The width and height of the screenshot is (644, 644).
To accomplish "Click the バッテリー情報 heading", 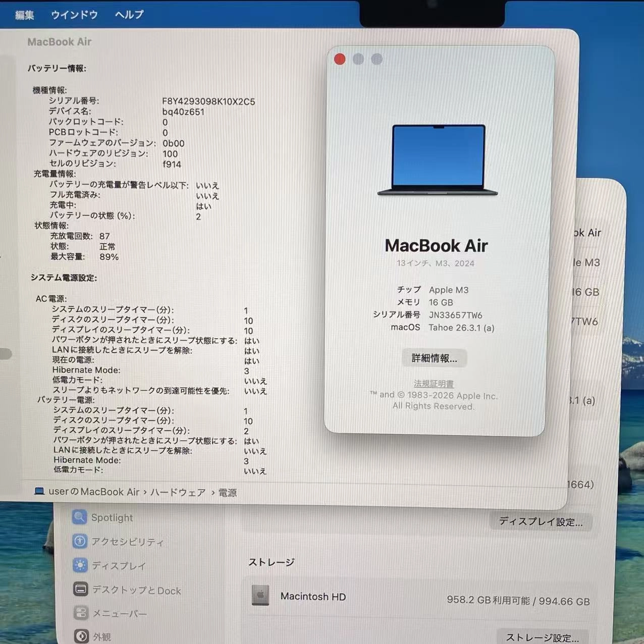I will [57, 68].
